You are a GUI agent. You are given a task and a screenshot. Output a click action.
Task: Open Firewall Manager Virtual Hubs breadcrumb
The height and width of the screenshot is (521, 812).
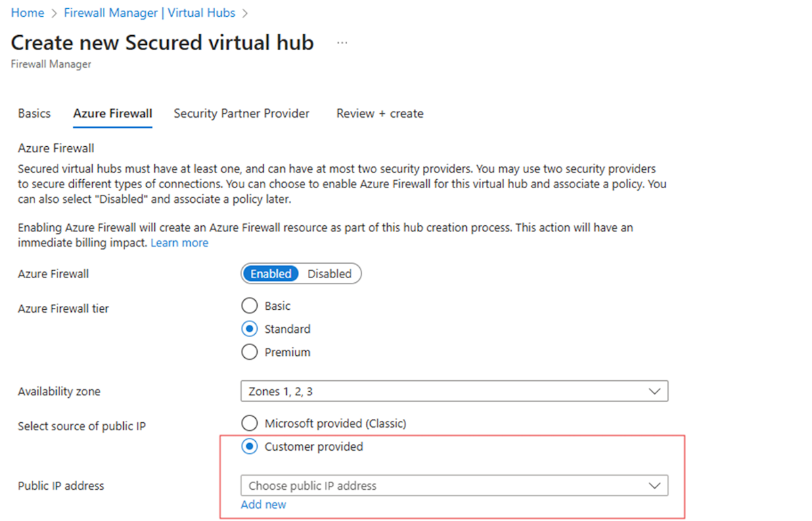pos(149,12)
